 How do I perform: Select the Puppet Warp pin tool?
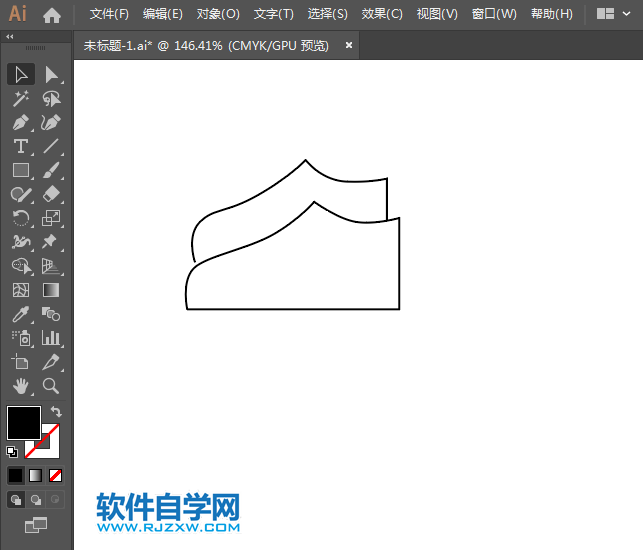click(x=51, y=242)
